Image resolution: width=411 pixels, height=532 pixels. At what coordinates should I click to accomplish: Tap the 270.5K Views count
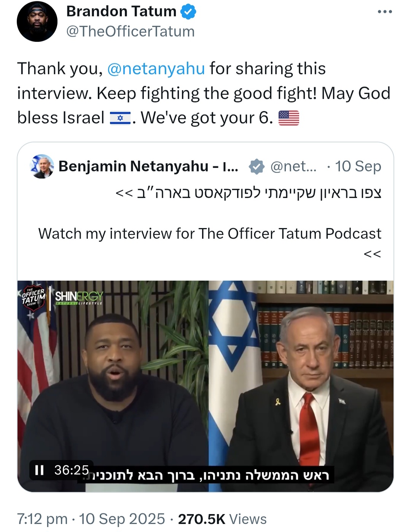222,519
